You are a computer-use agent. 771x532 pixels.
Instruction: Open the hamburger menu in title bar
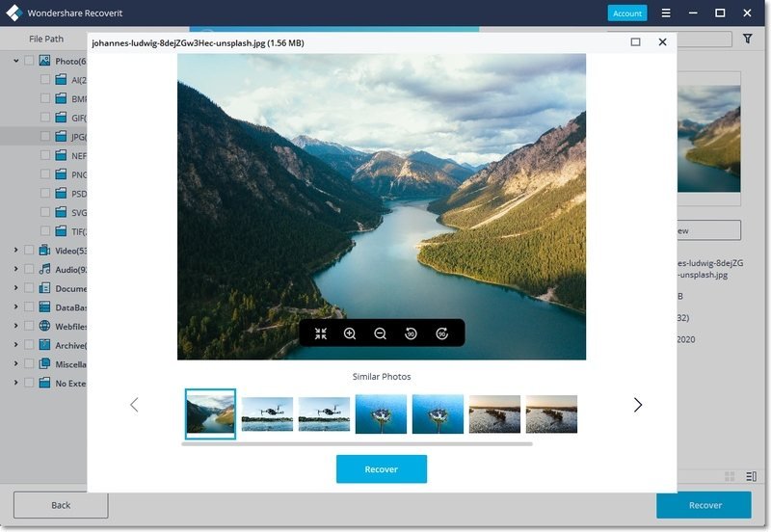coord(665,13)
